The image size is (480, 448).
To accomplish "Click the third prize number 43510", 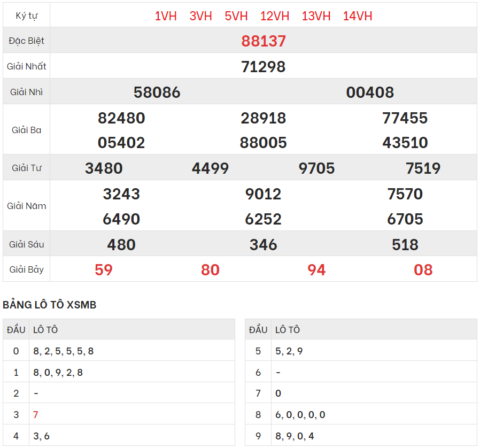I will (x=405, y=143).
